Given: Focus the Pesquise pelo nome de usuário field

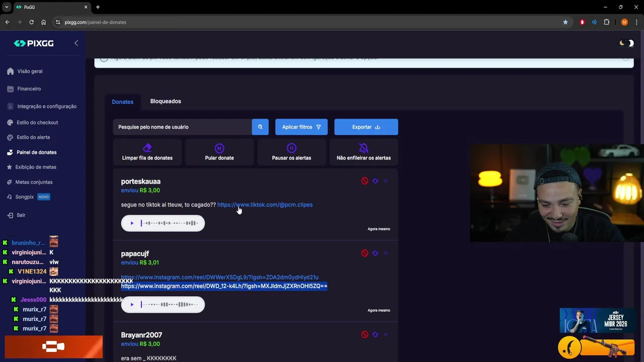Looking at the screenshot, I should [182, 127].
